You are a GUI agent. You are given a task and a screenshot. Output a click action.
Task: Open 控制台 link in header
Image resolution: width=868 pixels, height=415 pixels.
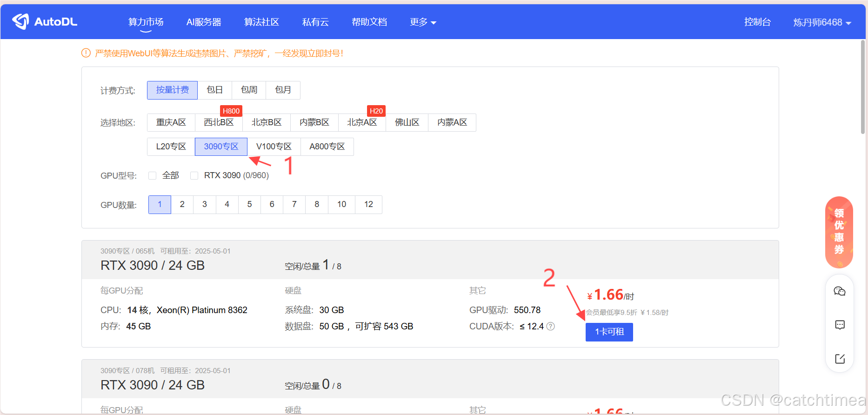coord(757,22)
